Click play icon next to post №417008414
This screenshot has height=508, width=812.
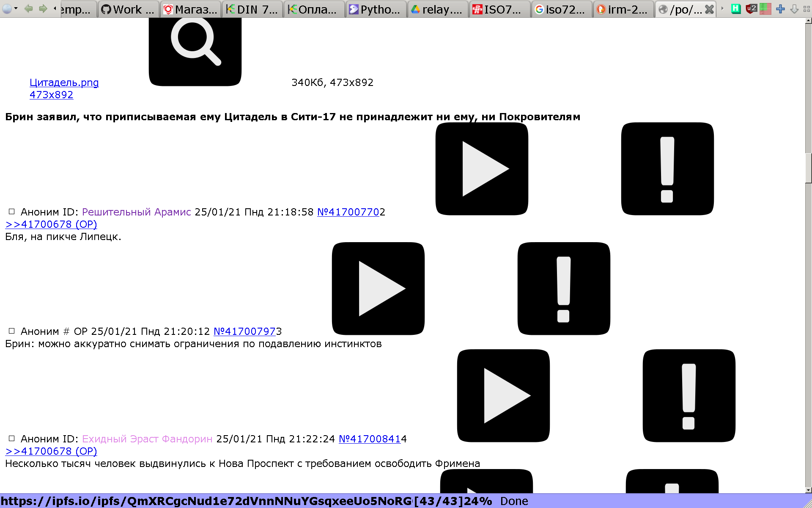point(503,395)
